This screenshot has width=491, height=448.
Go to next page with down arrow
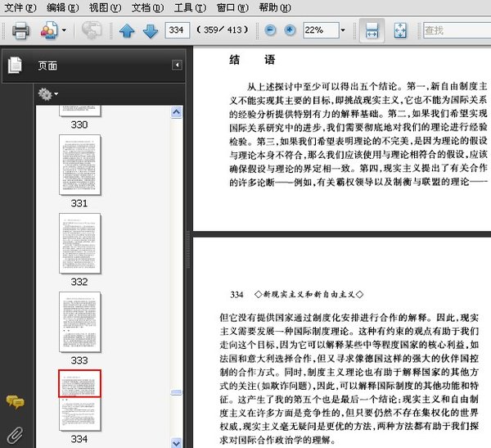tap(151, 31)
